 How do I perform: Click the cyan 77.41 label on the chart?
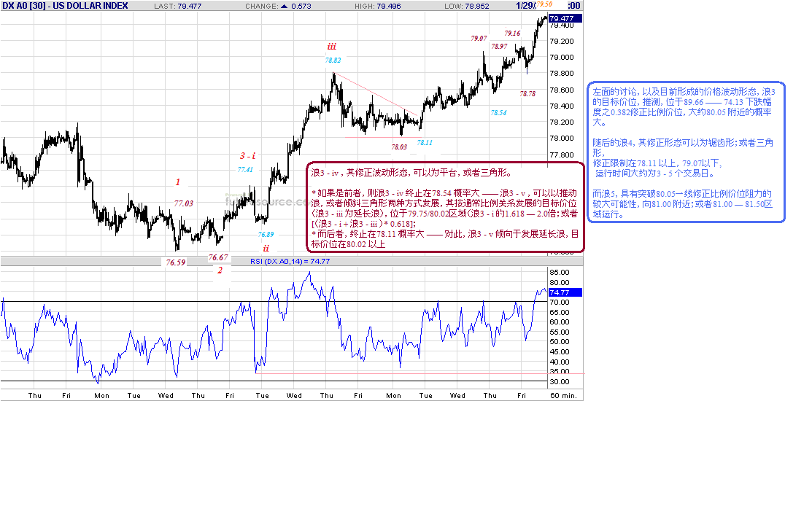[x=245, y=169]
